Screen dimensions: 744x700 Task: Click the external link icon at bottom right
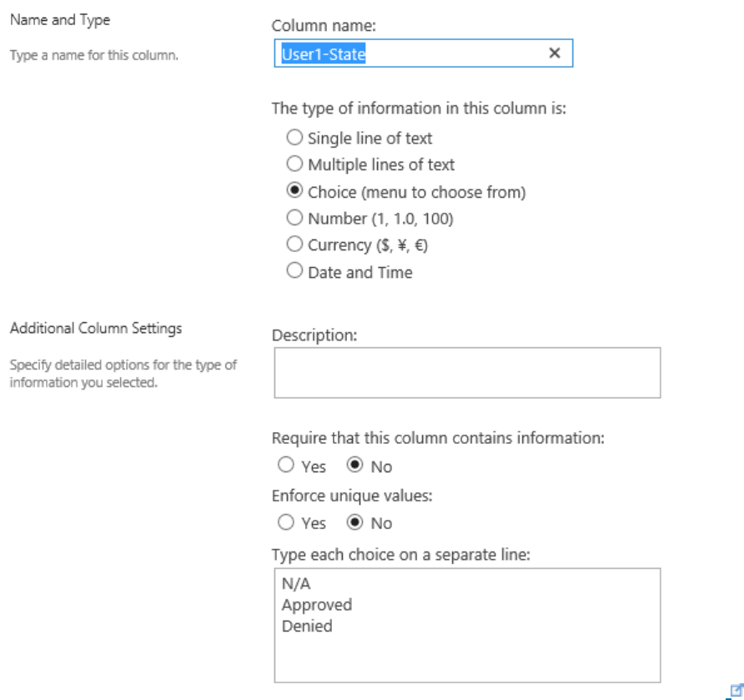coord(736,689)
